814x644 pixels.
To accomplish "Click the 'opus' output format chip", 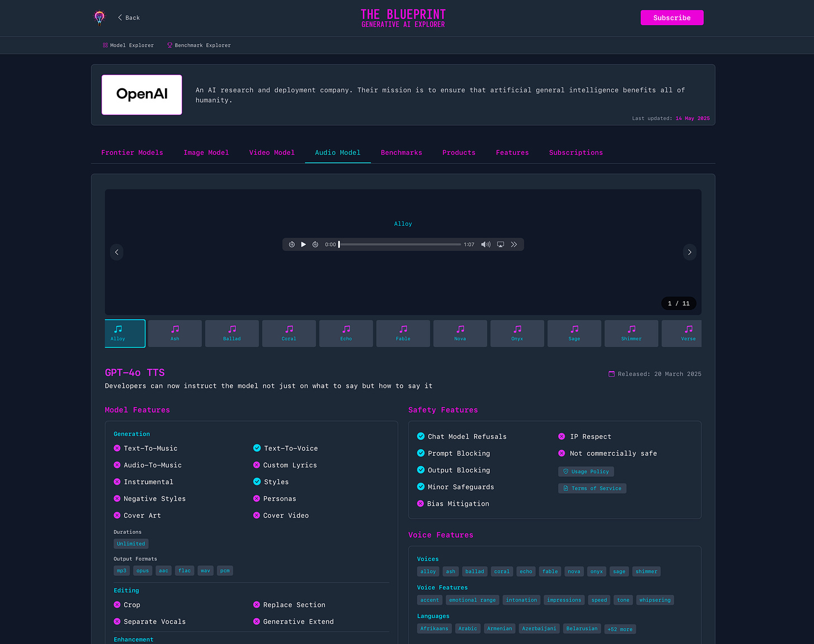I will pos(143,571).
